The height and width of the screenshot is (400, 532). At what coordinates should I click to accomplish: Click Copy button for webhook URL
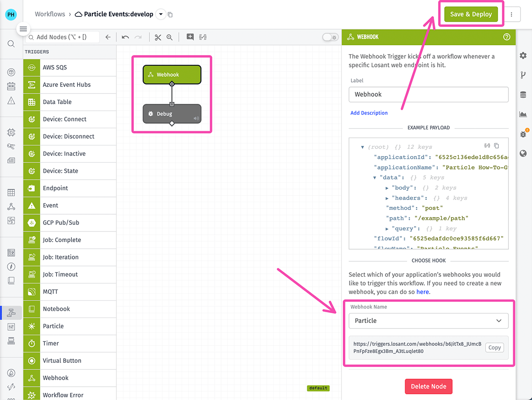(494, 348)
